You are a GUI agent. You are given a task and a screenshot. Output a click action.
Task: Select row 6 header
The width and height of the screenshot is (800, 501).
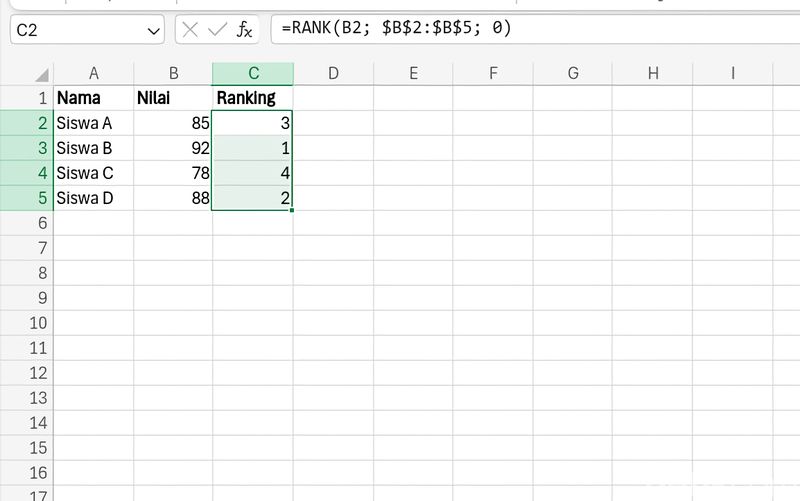(27, 223)
